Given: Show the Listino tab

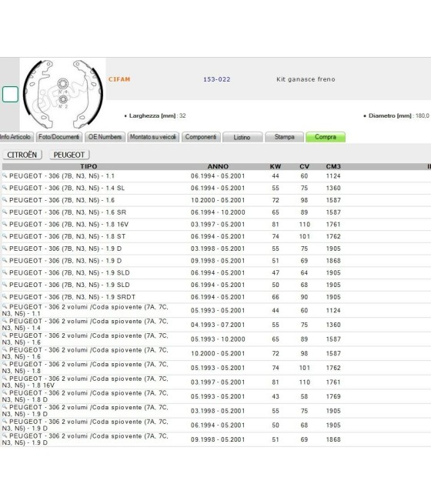Looking at the screenshot, I should 242,137.
